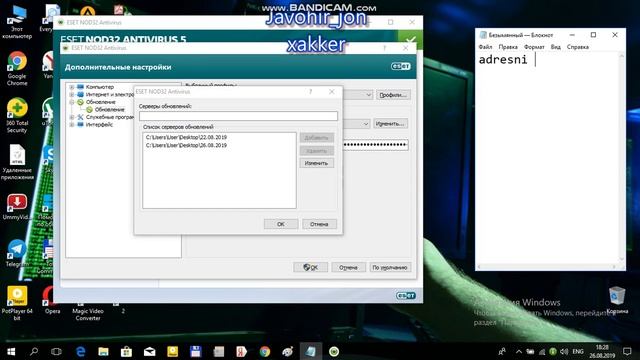Select server path ending 22.08.2019
Screen dimensions: 640x360
tap(187, 138)
